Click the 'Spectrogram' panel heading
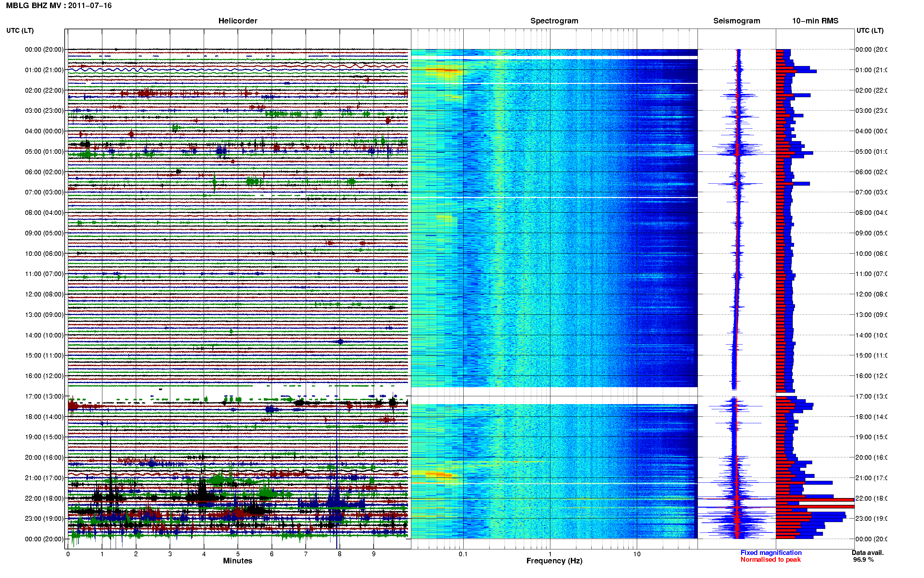 [x=554, y=21]
